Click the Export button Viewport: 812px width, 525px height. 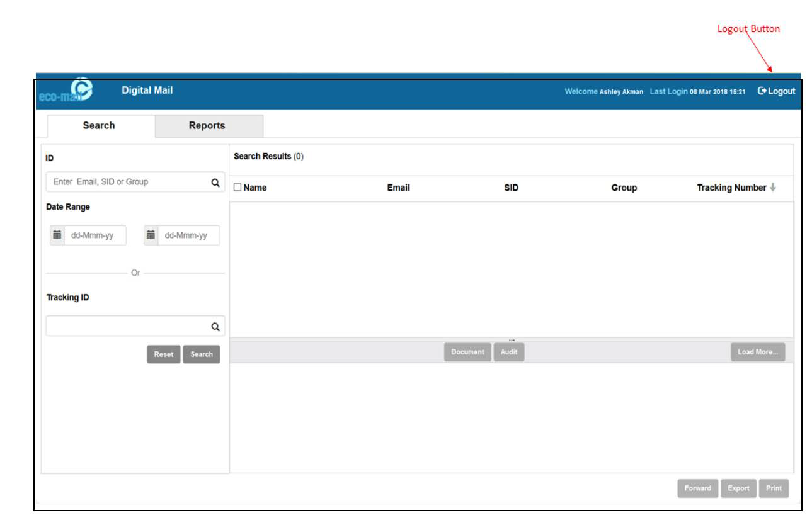click(x=738, y=488)
